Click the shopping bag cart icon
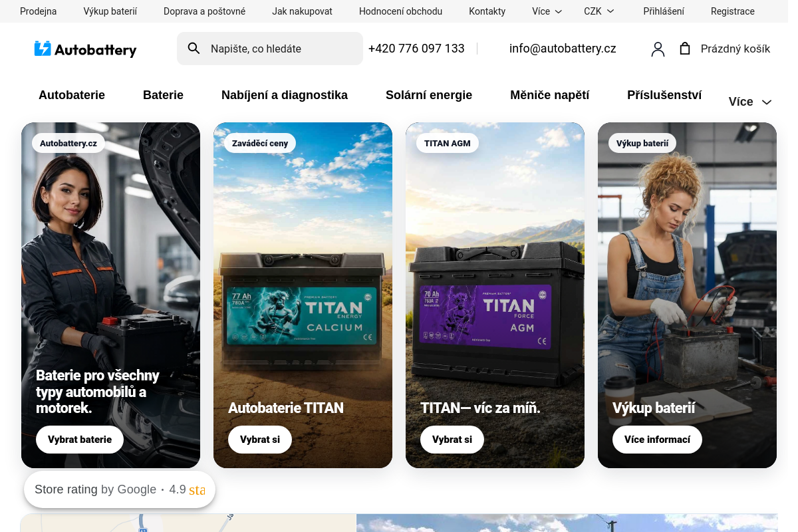This screenshot has width=798, height=532. [685, 49]
